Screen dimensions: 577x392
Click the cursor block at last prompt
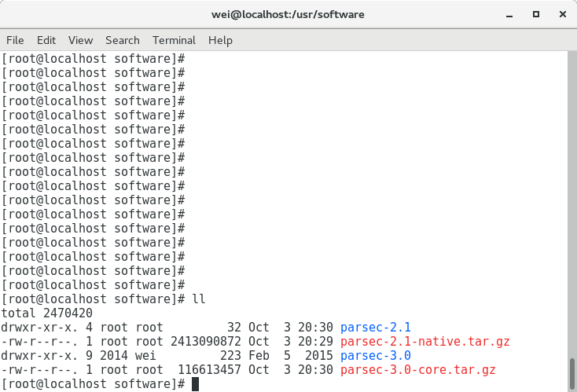click(x=196, y=384)
